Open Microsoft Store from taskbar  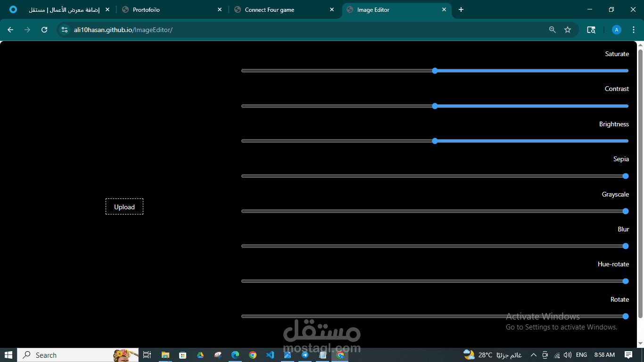pyautogui.click(x=183, y=355)
